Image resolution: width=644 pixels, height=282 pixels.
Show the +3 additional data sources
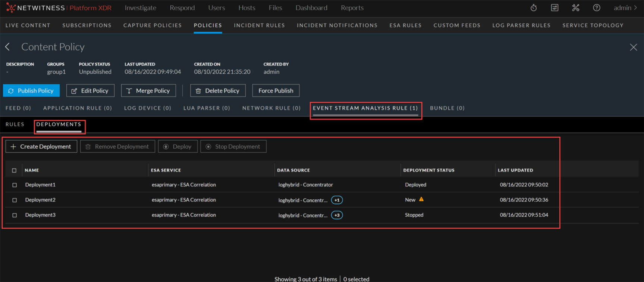337,215
